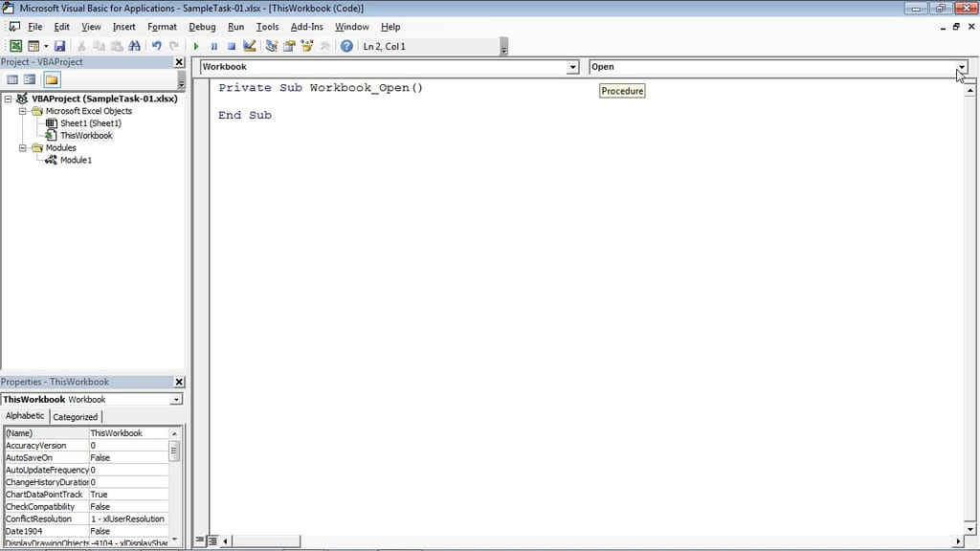Open the dropdown arrow beside Insert UserForm

tap(46, 46)
